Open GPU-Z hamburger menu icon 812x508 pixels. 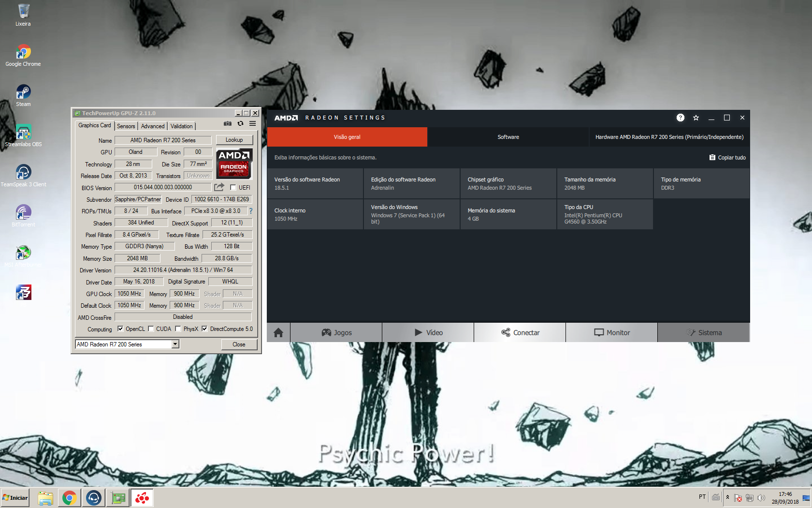pos(252,124)
